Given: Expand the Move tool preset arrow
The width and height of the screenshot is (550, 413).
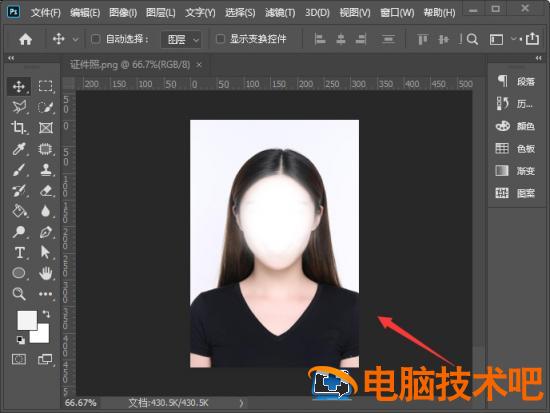Looking at the screenshot, I should (x=75, y=40).
